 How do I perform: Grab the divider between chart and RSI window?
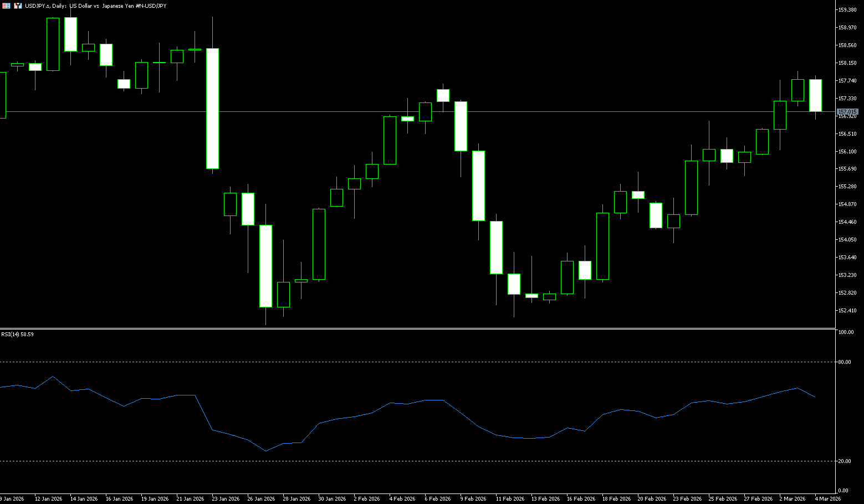pos(416,329)
